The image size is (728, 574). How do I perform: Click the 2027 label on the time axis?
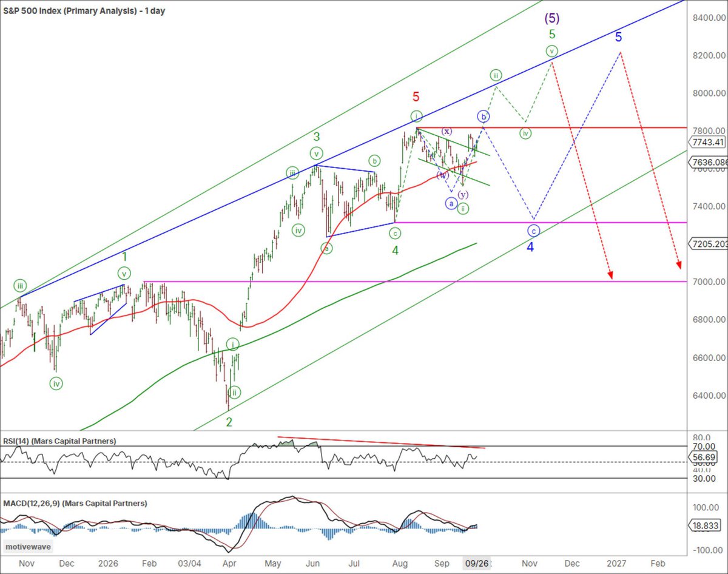coord(618,564)
